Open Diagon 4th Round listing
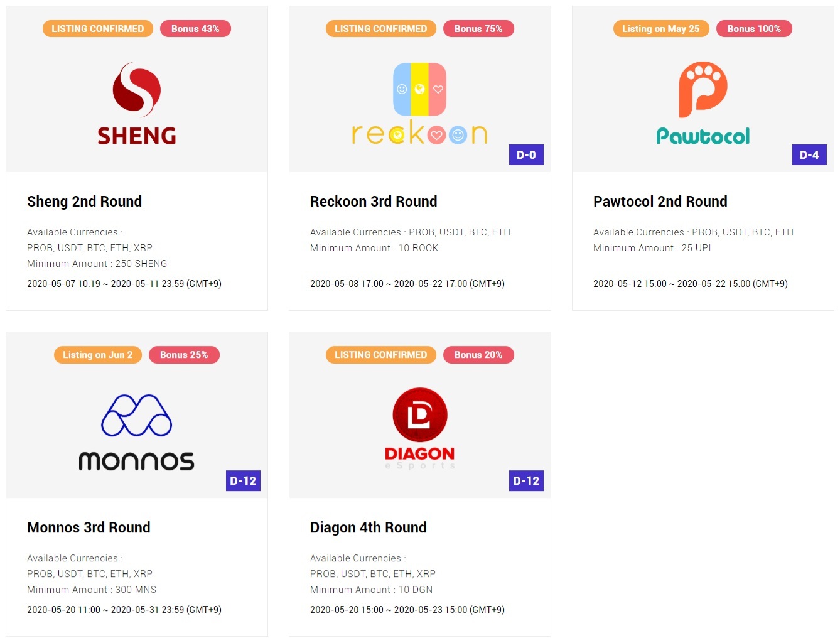The width and height of the screenshot is (840, 643). 369,527
